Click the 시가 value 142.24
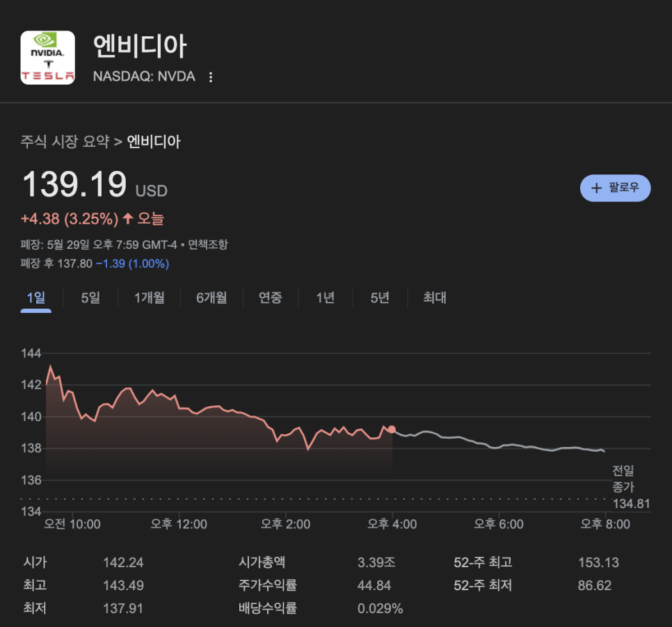The width and height of the screenshot is (672, 627). click(x=123, y=562)
